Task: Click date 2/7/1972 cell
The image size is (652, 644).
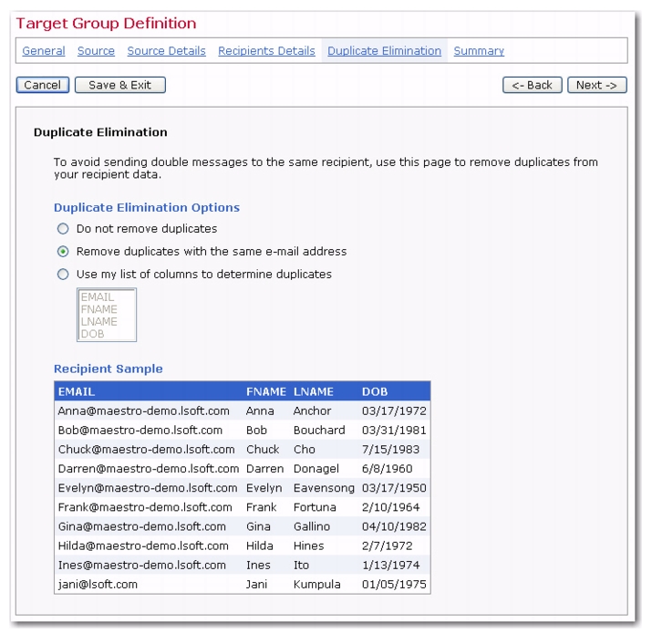Action: point(388,545)
